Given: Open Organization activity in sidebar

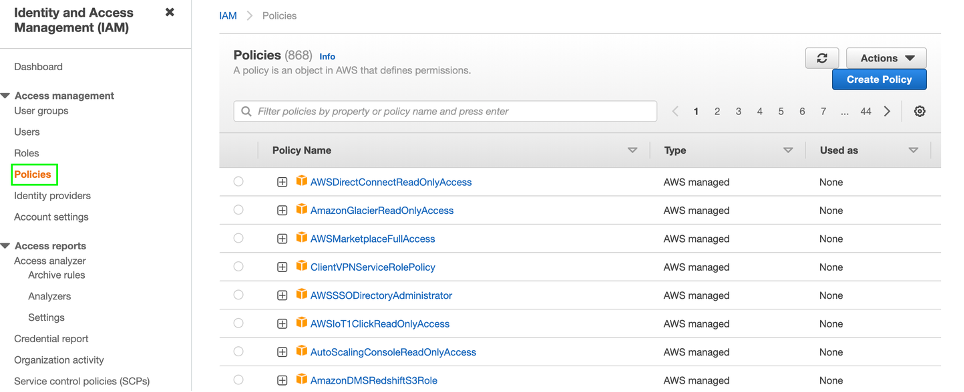Looking at the screenshot, I should (x=59, y=360).
